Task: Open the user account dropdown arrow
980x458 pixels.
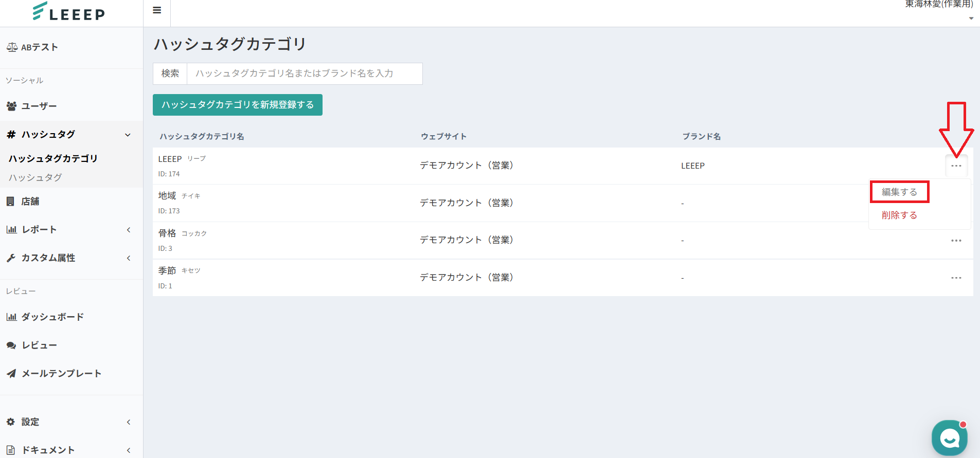Action: click(971, 19)
